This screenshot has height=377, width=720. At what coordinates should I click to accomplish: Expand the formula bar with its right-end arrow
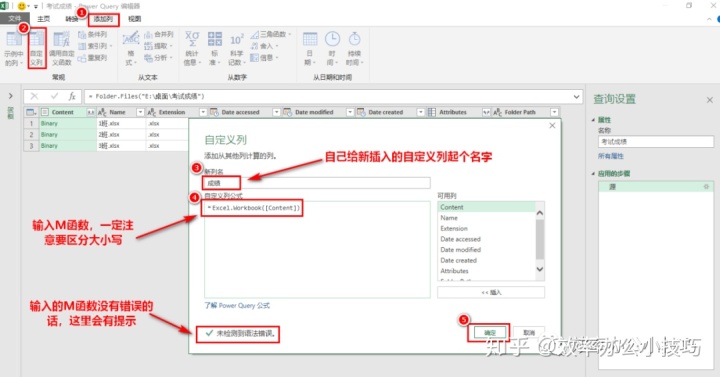click(x=576, y=96)
